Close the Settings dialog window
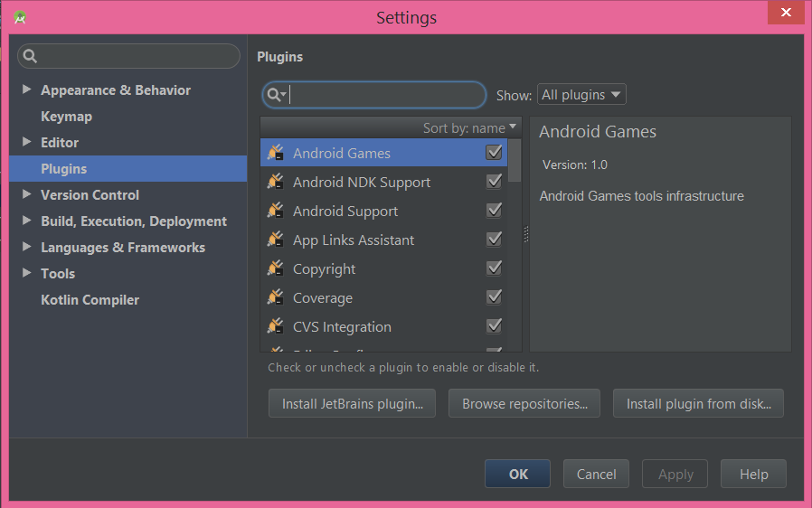Screen dimensions: 812x508 [x=786, y=12]
